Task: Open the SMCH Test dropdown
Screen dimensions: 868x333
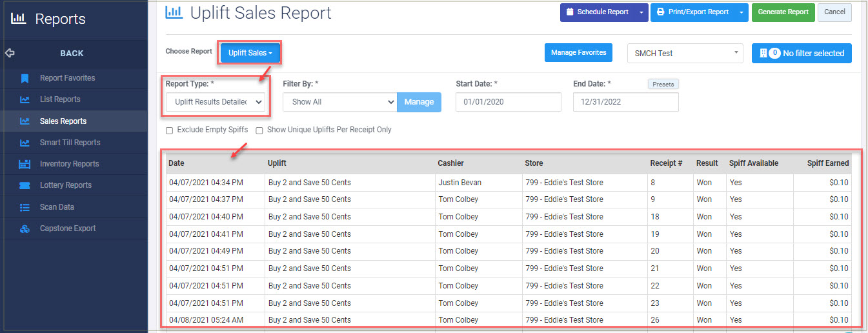Action: click(x=684, y=54)
